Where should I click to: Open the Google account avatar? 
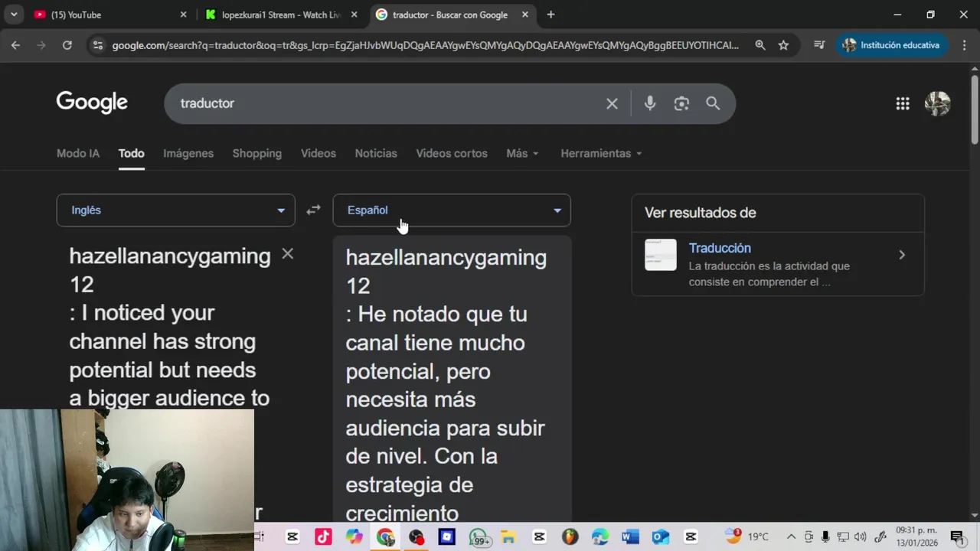[937, 103]
